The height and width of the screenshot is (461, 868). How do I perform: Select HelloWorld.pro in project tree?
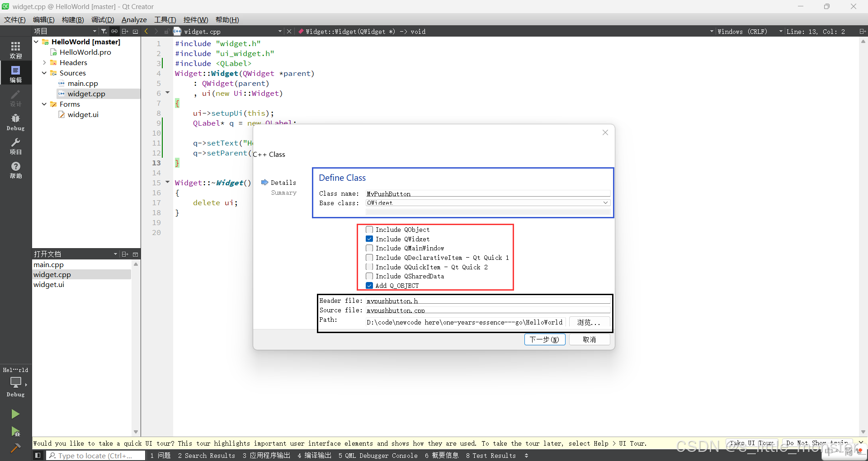[85, 52]
